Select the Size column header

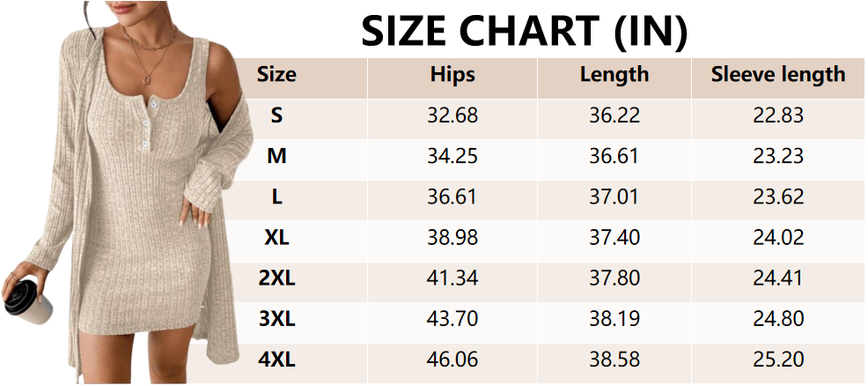276,75
